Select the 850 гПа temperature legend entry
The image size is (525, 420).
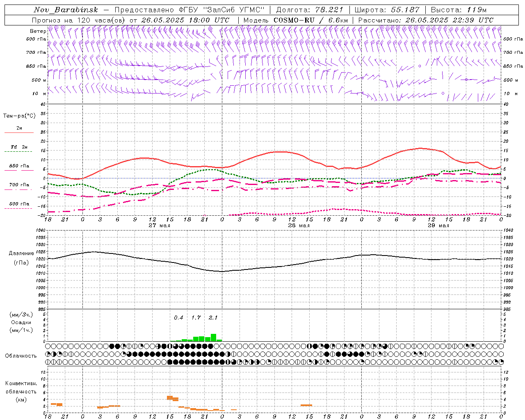coord(19,167)
